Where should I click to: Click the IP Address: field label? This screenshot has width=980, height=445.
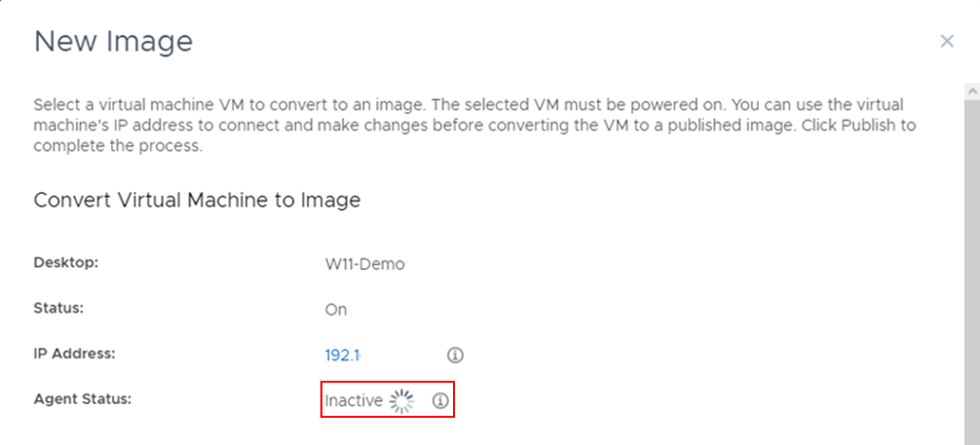point(74,352)
